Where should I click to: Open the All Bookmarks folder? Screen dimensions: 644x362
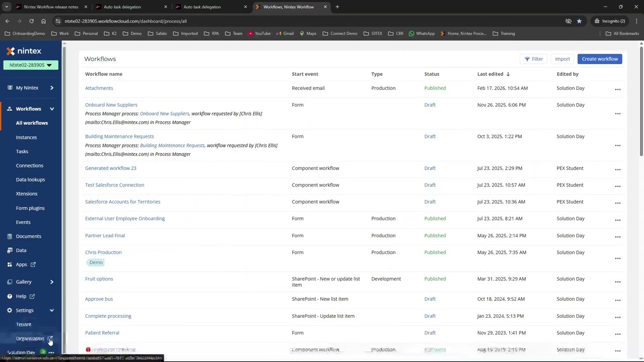click(x=622, y=33)
